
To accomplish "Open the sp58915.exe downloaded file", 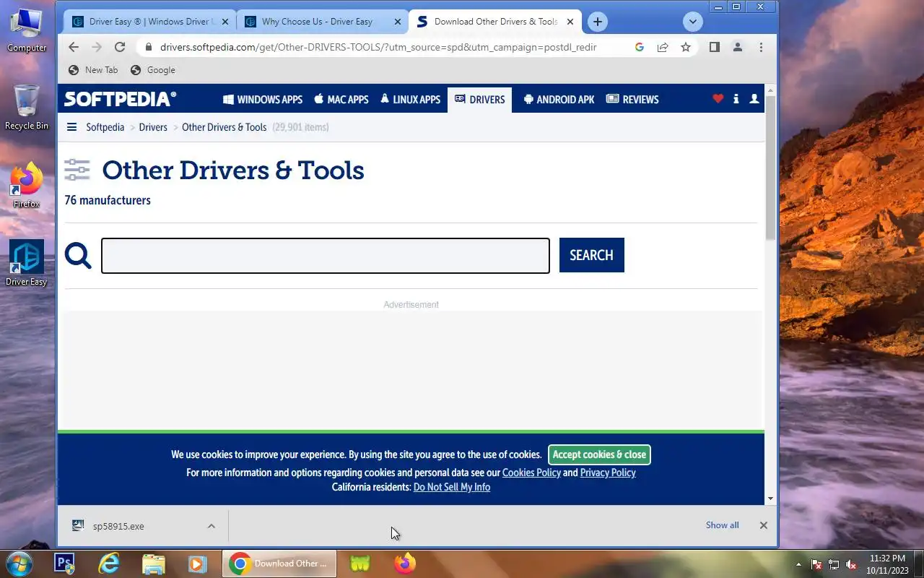I will click(x=118, y=526).
